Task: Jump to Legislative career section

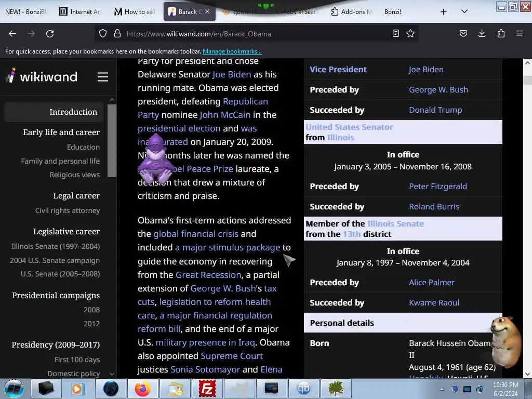Action: tap(66, 232)
